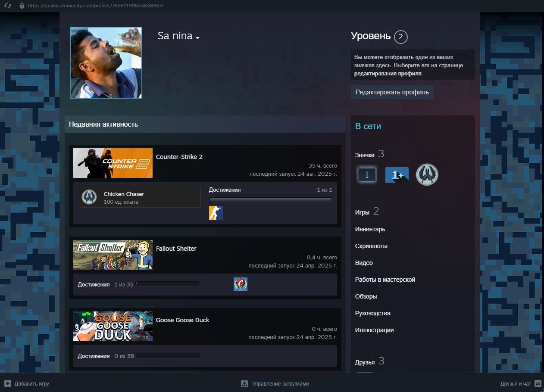This screenshot has width=544, height=392.
Task: Click the padlock security icon in address bar
Action: (22, 6)
